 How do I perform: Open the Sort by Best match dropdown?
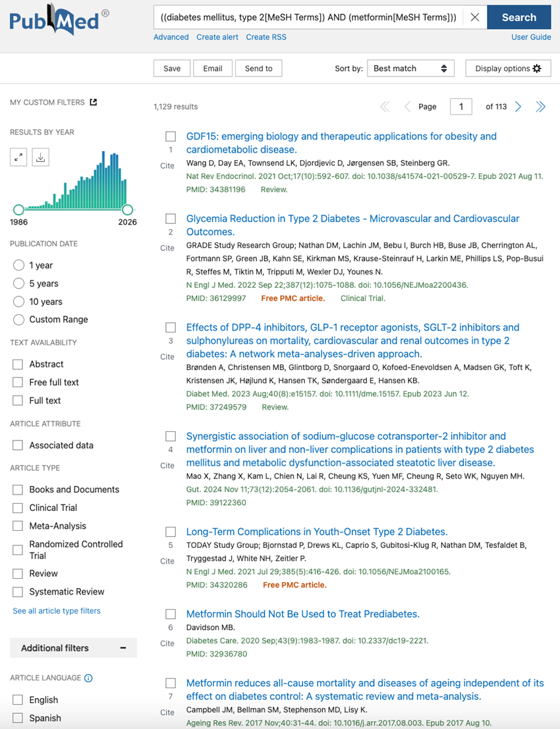click(x=410, y=68)
